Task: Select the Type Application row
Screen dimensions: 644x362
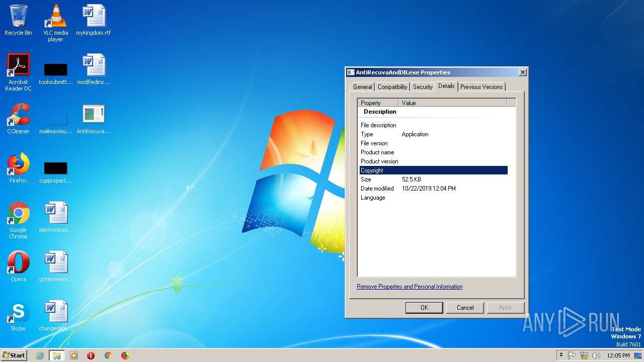Action: click(434, 134)
